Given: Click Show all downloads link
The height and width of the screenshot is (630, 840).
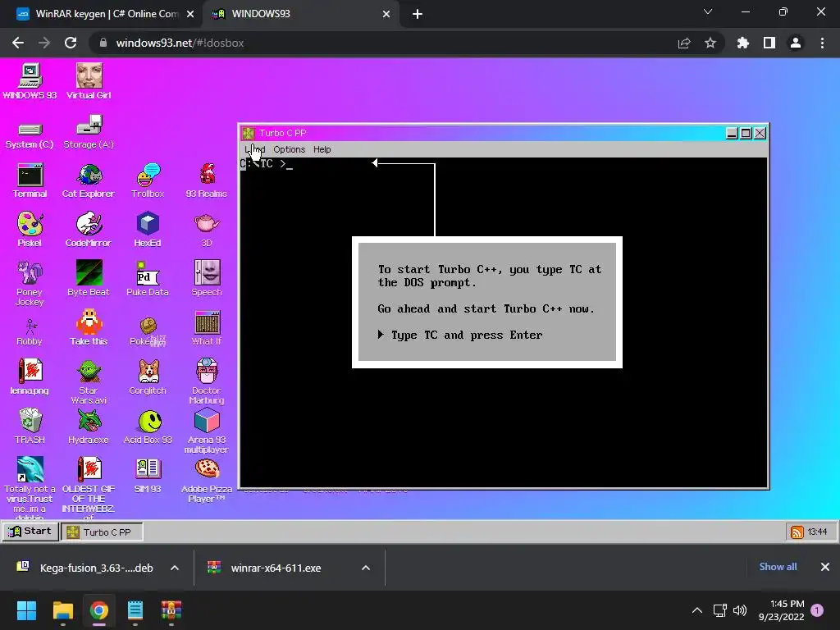Looking at the screenshot, I should point(778,567).
